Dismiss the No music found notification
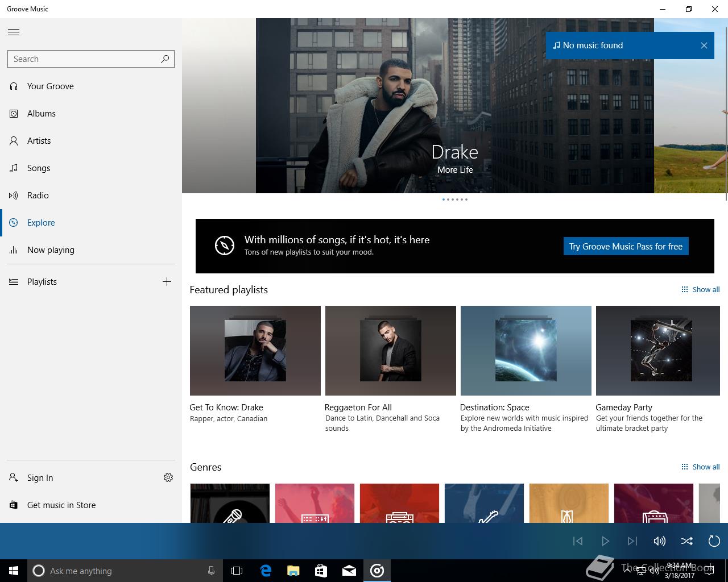This screenshot has height=582, width=728. tap(704, 45)
